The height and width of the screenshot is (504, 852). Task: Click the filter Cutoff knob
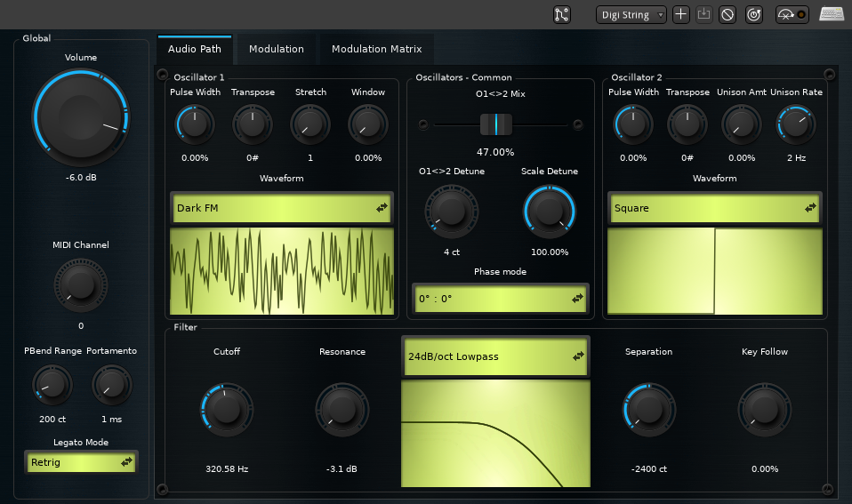[x=227, y=410]
